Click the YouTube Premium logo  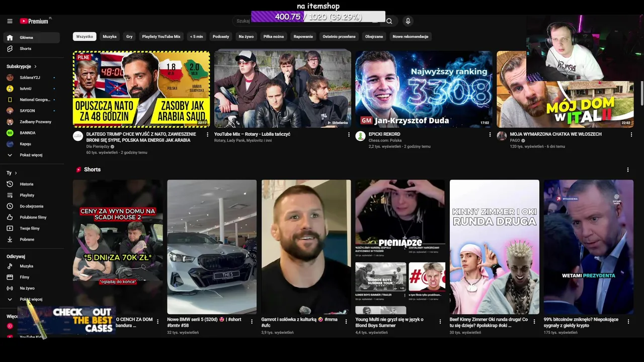click(35, 21)
